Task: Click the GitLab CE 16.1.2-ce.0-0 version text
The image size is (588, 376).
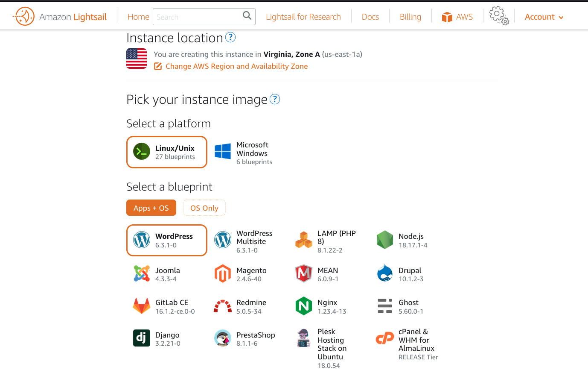Action: coord(175,311)
